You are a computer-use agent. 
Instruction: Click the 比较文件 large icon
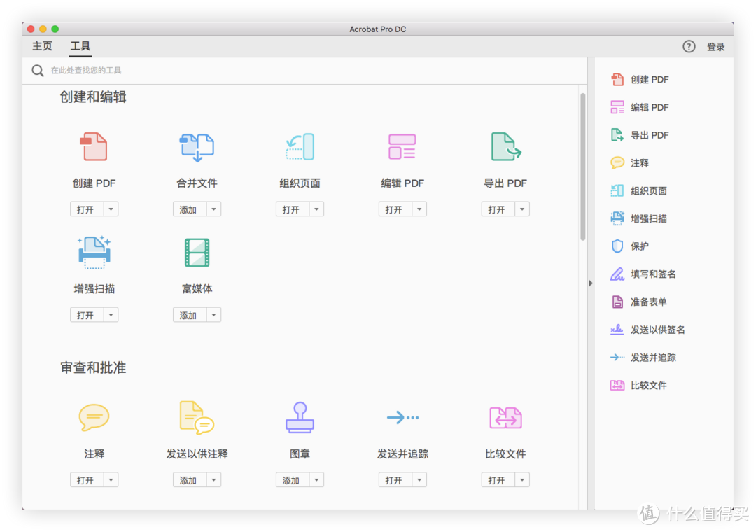click(x=506, y=418)
